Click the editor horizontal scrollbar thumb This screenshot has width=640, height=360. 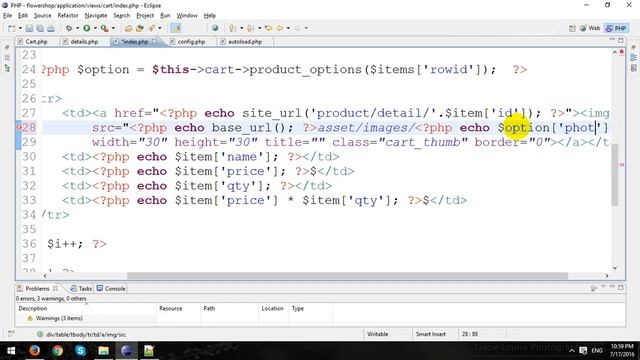coord(347,276)
